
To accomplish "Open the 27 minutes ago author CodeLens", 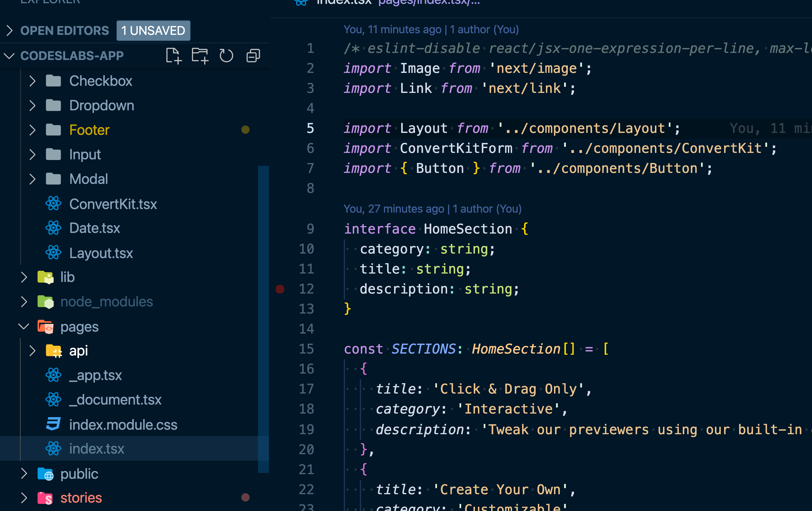I will point(432,209).
